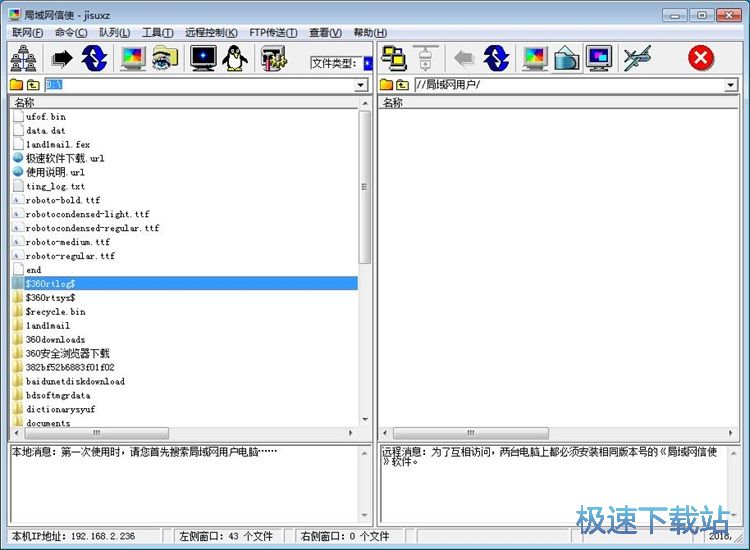
Task: Open the 帮助(H) menu
Action: point(370,33)
